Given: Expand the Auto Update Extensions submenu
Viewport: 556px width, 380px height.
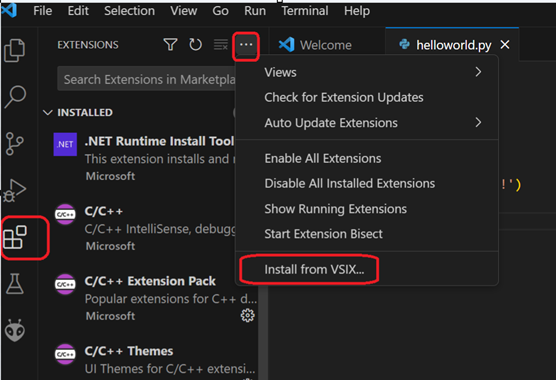Looking at the screenshot, I should pyautogui.click(x=367, y=123).
